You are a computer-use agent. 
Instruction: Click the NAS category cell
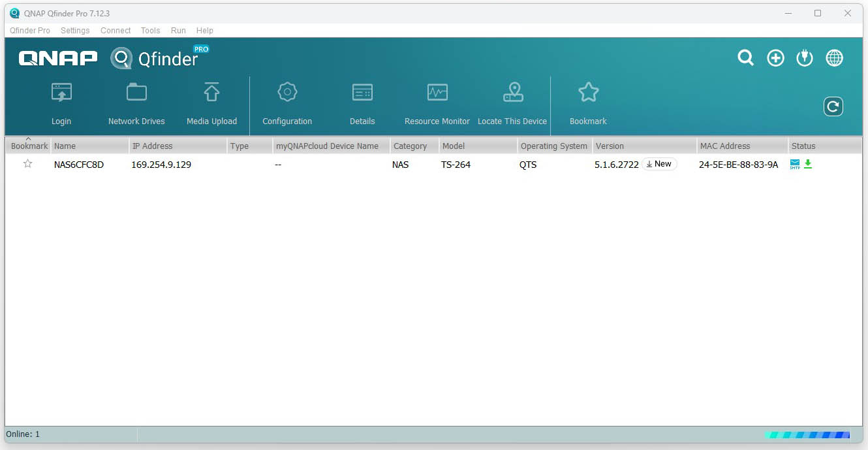tap(401, 165)
